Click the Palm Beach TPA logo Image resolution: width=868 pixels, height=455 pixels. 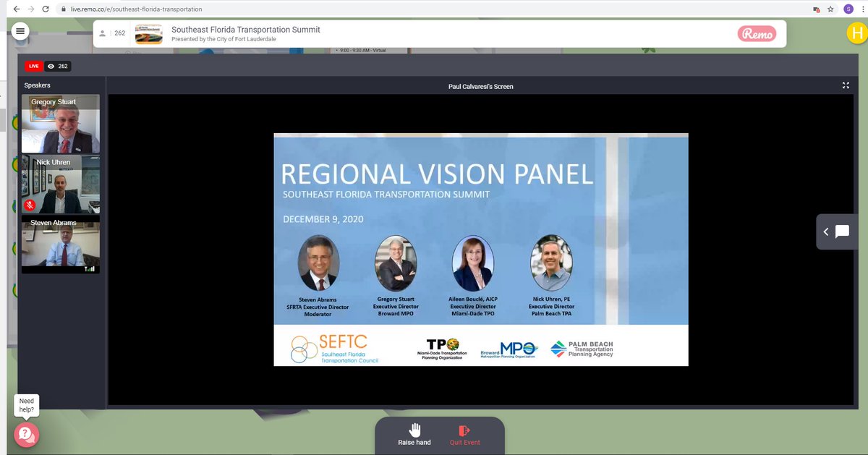(x=582, y=349)
